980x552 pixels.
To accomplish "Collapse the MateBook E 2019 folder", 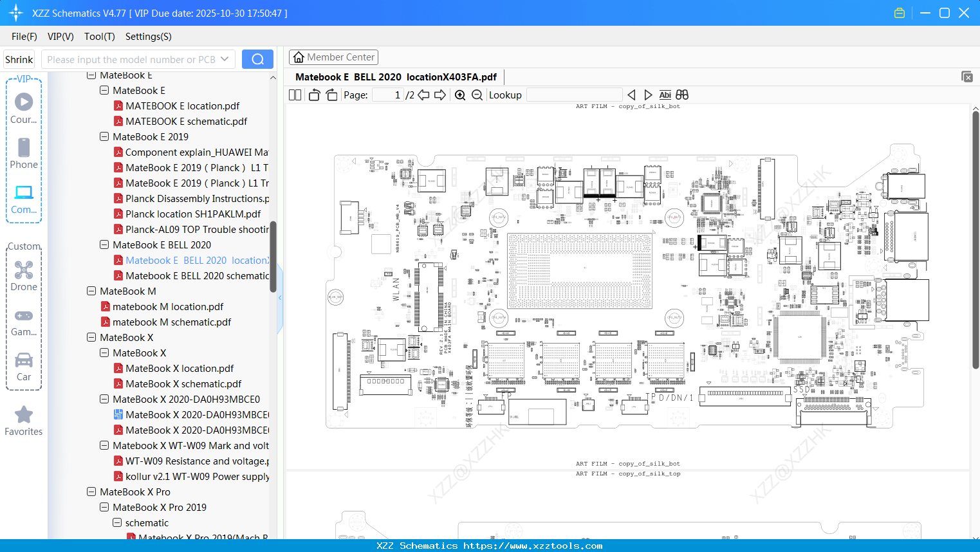I will tap(104, 137).
